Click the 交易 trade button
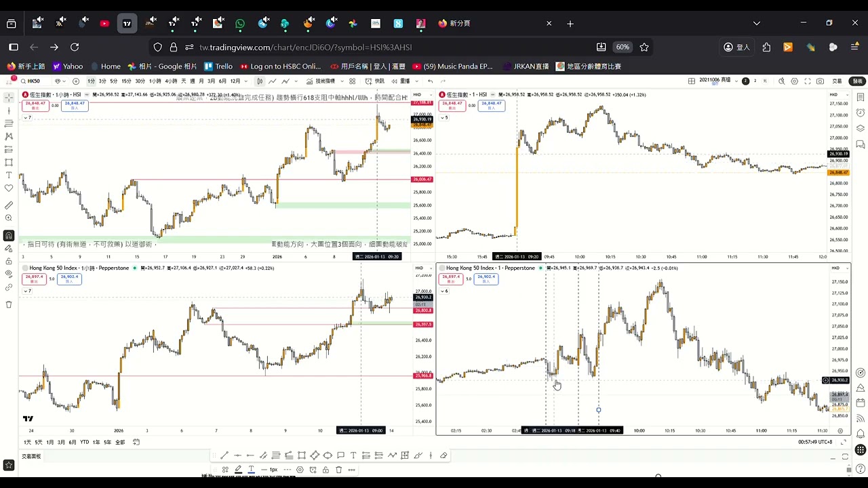868x488 pixels. click(x=837, y=81)
